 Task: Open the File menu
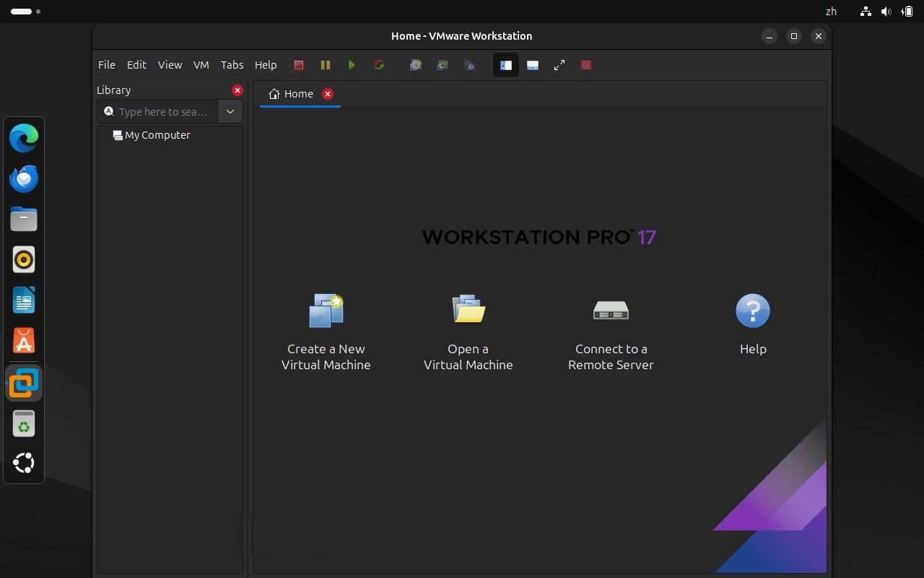coord(107,65)
